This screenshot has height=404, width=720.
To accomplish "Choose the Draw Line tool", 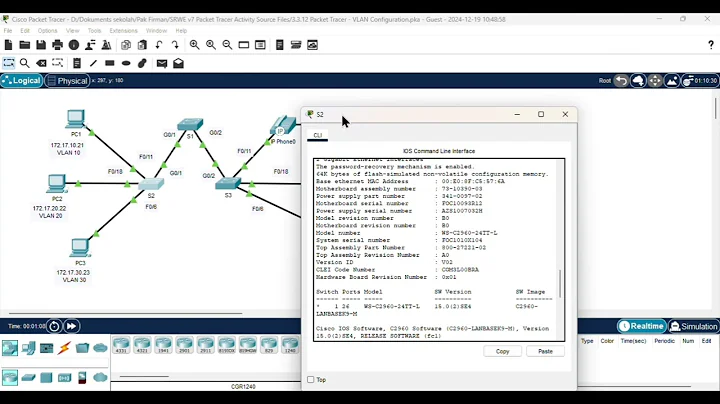I will click(x=93, y=63).
